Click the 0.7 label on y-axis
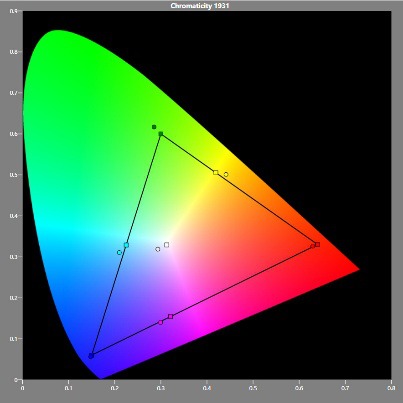Screen dimensions: 403x403 pos(13,93)
